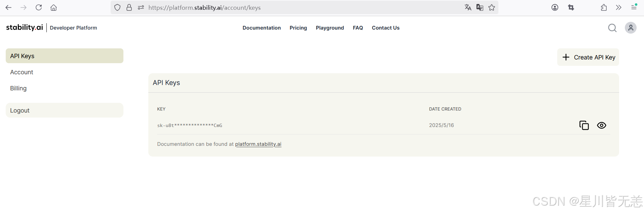Open Billing in the sidebar
This screenshot has height=212, width=644.
click(x=18, y=88)
